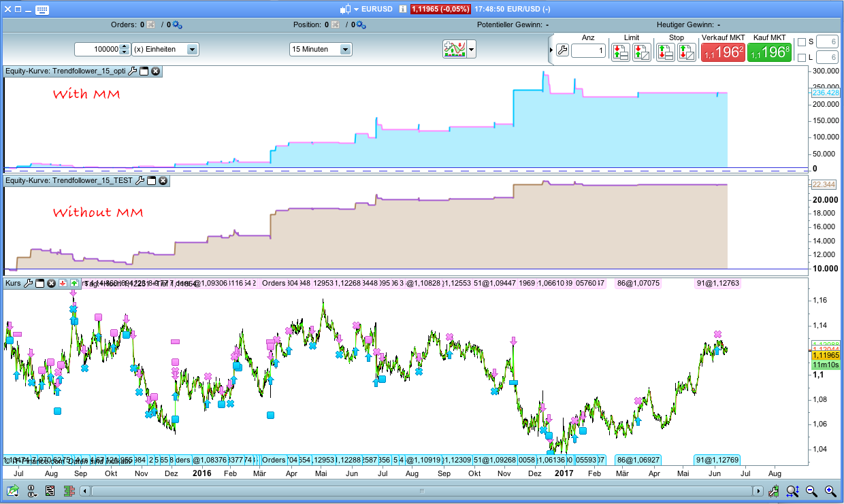Collapse the order panel with small arrow

(551, 50)
